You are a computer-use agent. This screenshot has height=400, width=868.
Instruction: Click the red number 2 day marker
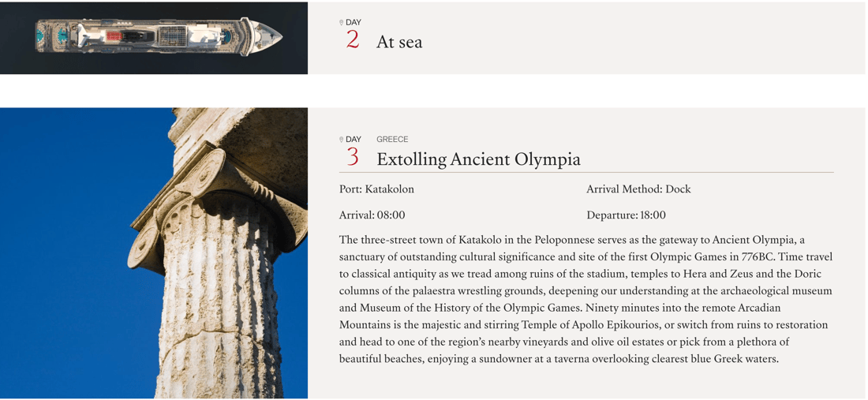tap(353, 39)
